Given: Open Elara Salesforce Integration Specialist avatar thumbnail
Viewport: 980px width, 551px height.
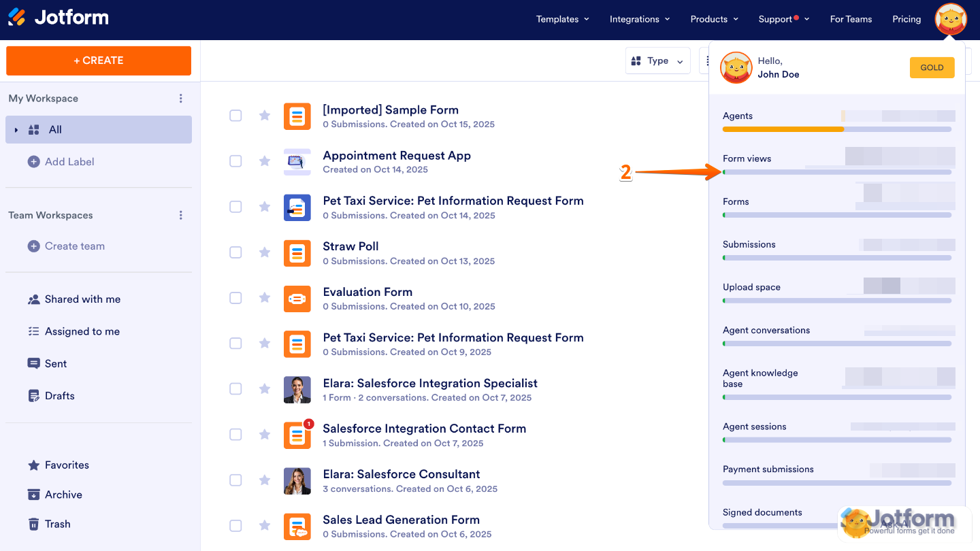Looking at the screenshot, I should [x=297, y=390].
